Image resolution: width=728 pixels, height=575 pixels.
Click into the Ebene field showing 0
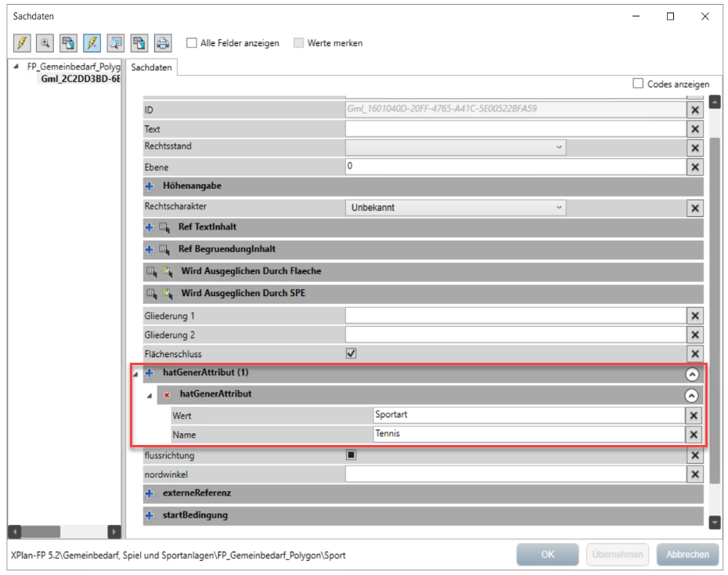(x=515, y=167)
